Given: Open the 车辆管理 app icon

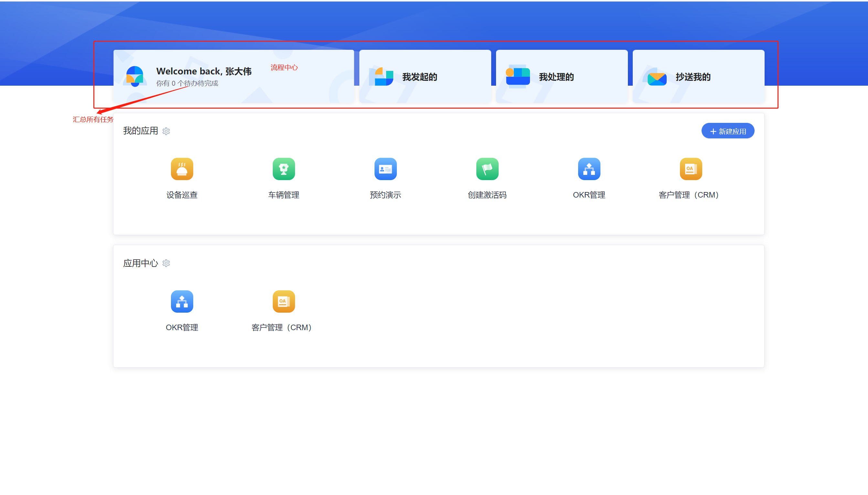Looking at the screenshot, I should (284, 169).
